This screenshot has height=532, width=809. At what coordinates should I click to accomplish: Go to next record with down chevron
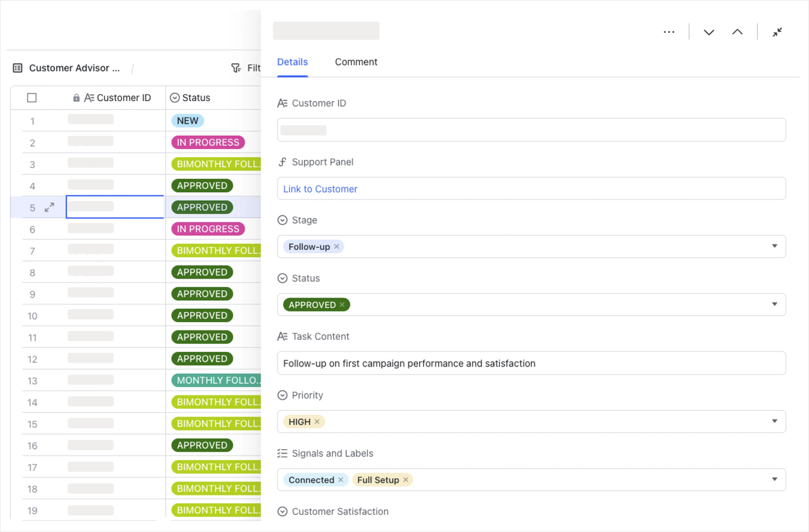tap(709, 32)
